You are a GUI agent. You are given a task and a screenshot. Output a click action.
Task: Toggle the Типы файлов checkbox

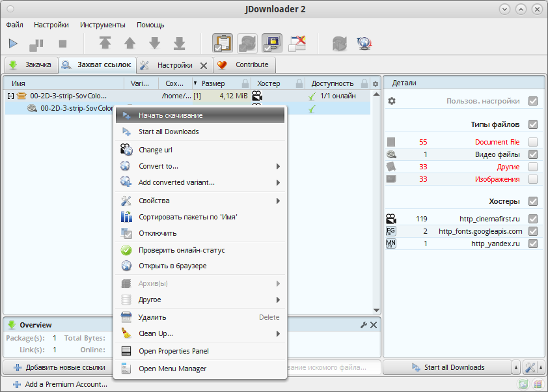(532, 124)
